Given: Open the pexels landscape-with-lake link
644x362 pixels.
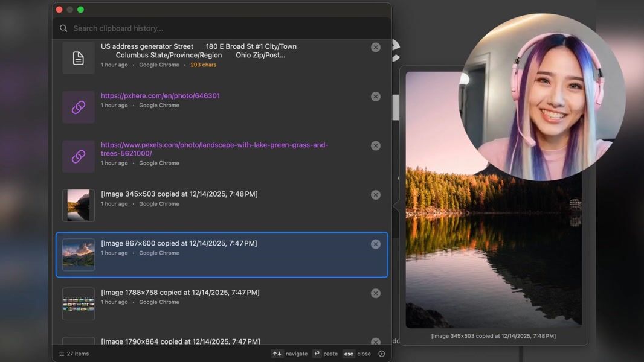Looking at the screenshot, I should click(x=214, y=149).
